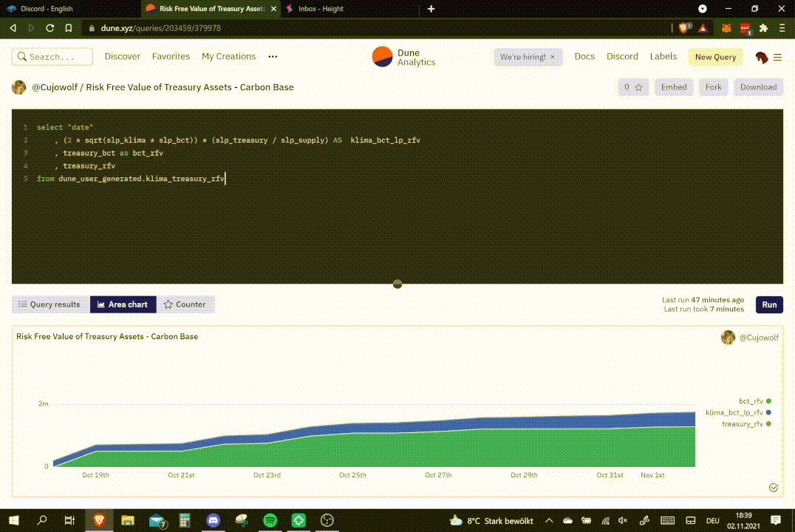Click the checkmark icon below the chart legend

click(774, 487)
